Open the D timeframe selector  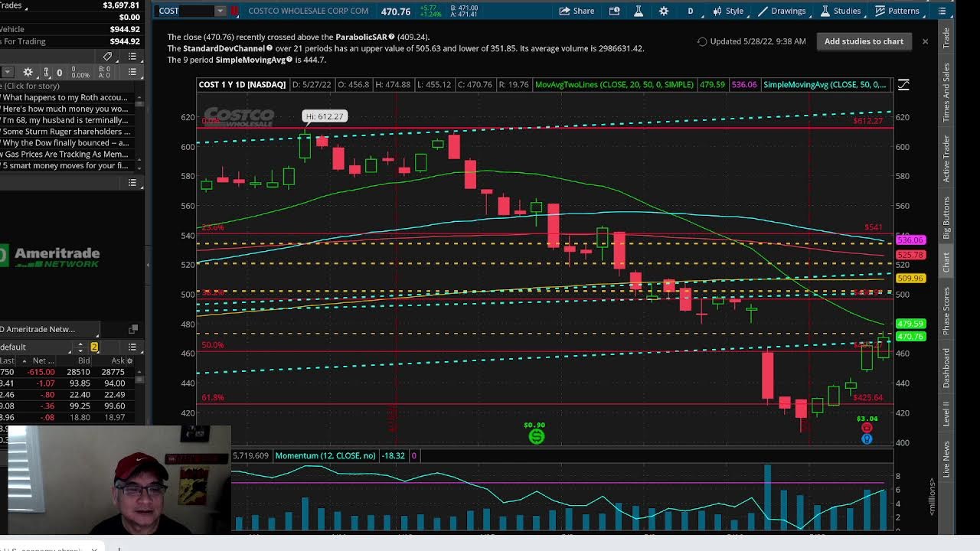coord(690,11)
